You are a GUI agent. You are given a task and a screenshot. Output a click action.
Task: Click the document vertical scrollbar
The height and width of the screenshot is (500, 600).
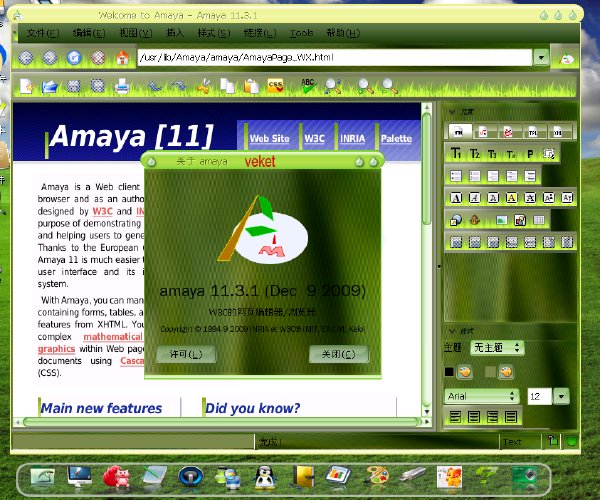[427, 259]
